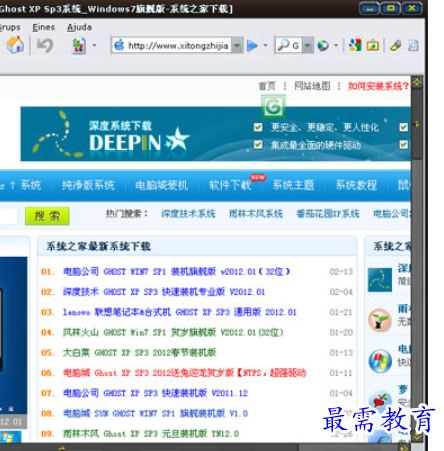
Task: Select the 电脑城装机 navigation tab
Action: 162,185
